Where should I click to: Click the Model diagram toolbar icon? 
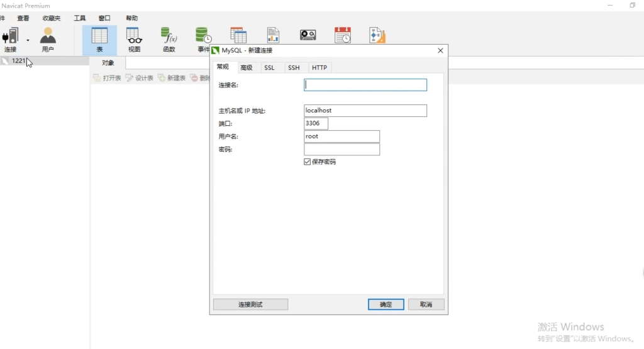coord(377,35)
